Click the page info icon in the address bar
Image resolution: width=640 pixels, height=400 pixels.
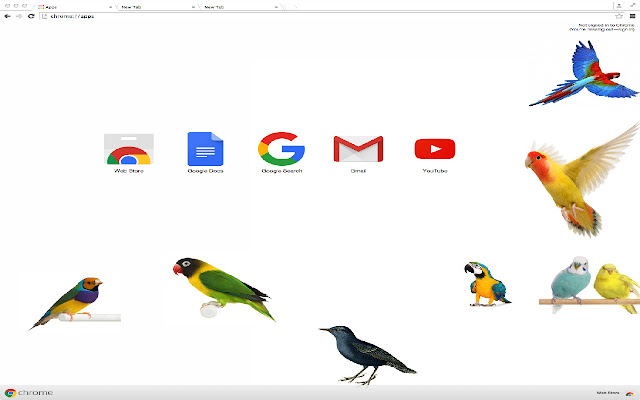click(x=45, y=16)
